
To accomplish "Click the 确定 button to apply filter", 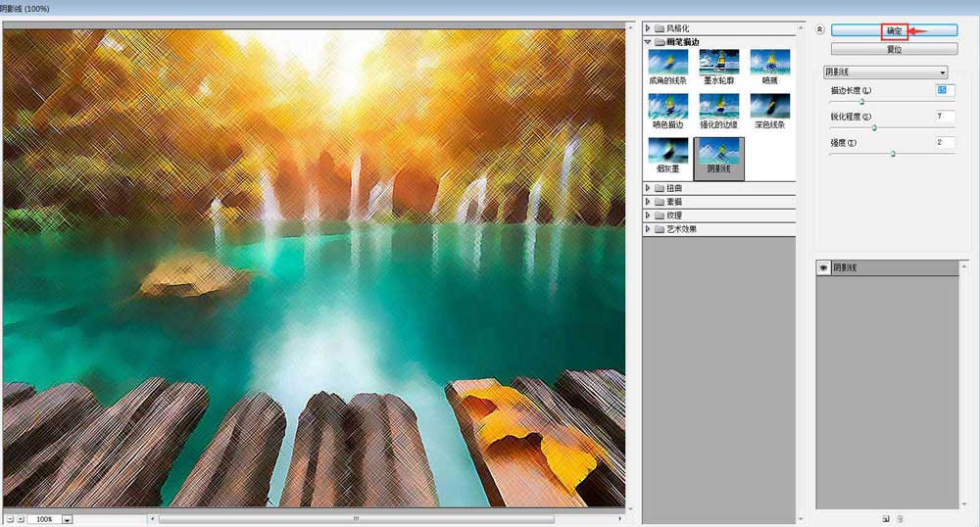I will pyautogui.click(x=895, y=30).
